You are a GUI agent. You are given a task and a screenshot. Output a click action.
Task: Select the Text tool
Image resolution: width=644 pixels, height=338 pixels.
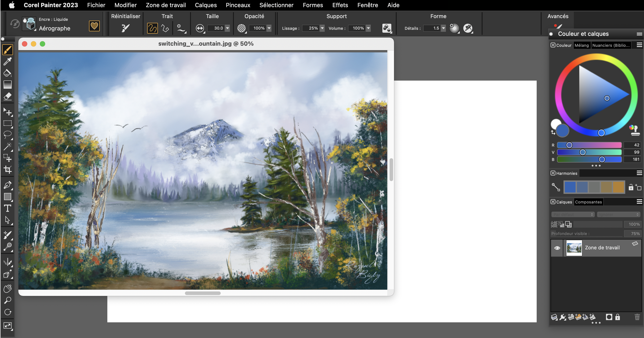tap(8, 208)
